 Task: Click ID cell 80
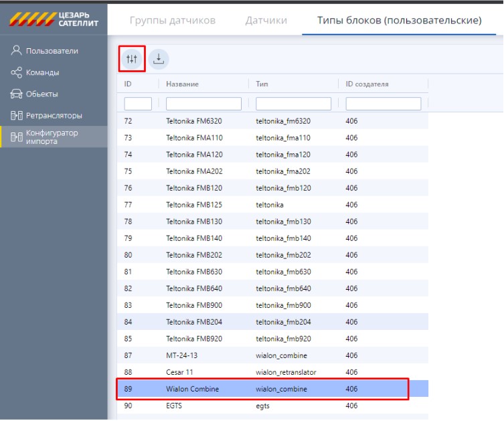point(128,255)
